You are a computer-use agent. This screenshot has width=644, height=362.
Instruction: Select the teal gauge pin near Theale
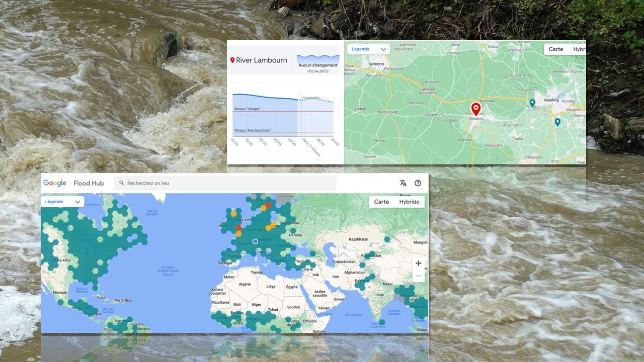pos(532,103)
